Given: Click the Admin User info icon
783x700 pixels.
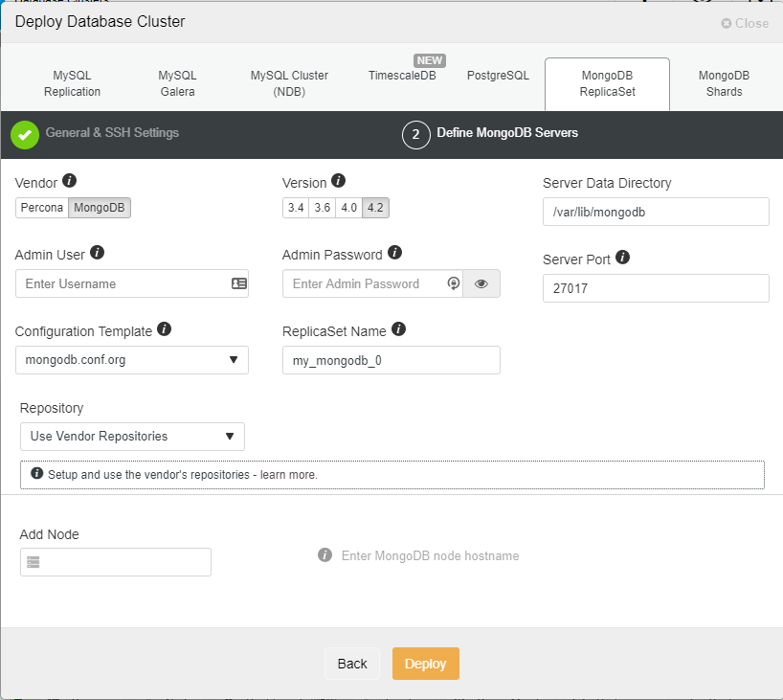Looking at the screenshot, I should pyautogui.click(x=97, y=253).
